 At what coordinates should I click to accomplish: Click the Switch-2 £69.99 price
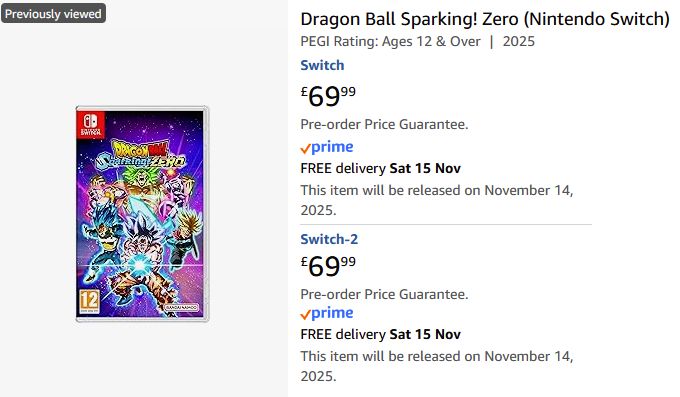coord(328,266)
